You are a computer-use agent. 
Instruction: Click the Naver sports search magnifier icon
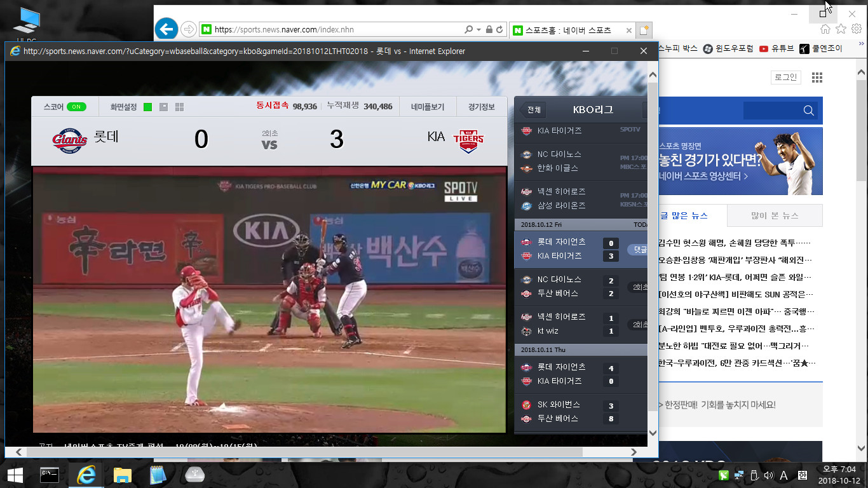(x=809, y=111)
